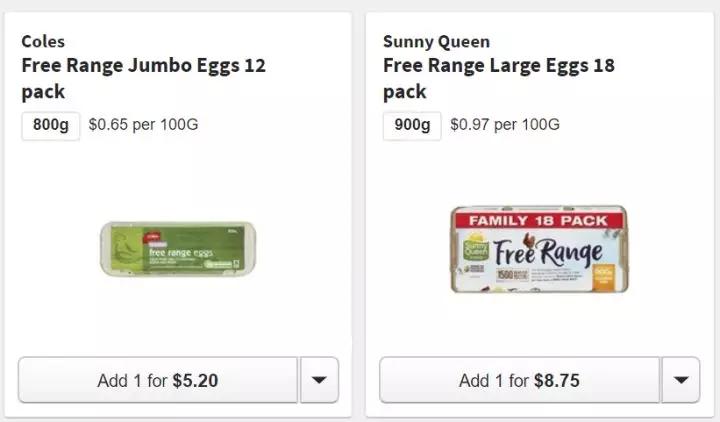Open Sunny Queen Family 18 Pack image
Viewport: 720px width, 422px height.
538,249
